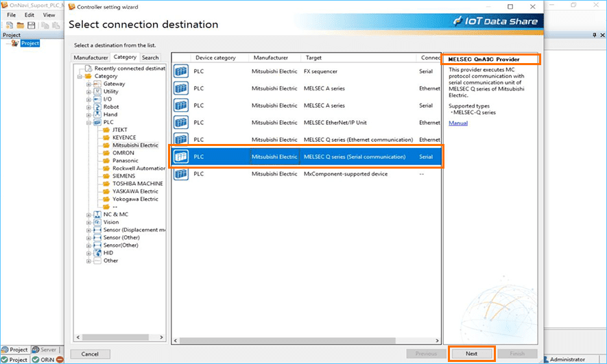Select the Panasonic folder
The image size is (607, 364).
tap(125, 160)
